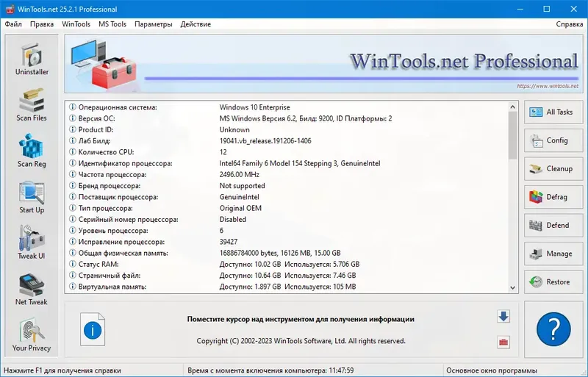Select the MS Windows Версия 6.2 value

coord(306,118)
